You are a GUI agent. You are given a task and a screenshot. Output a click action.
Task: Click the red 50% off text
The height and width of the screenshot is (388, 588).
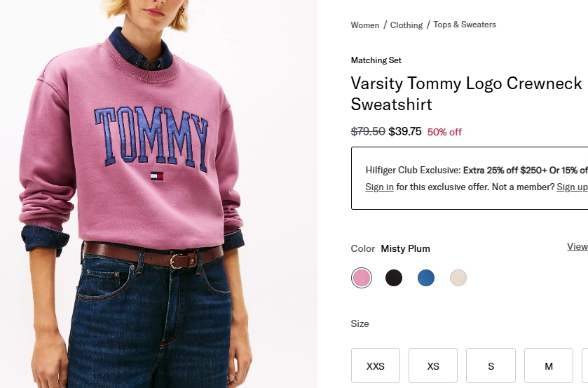point(444,132)
